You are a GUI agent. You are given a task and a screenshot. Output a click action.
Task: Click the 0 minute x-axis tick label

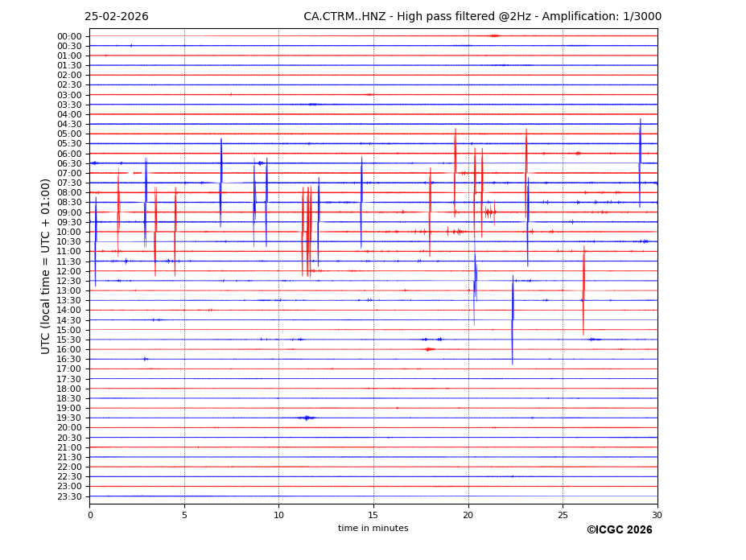[x=90, y=515]
